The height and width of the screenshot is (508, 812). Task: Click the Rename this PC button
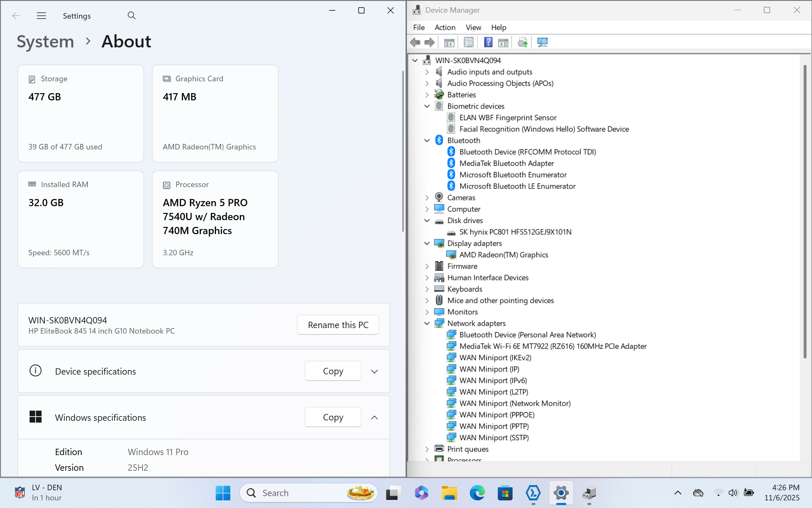[338, 325]
